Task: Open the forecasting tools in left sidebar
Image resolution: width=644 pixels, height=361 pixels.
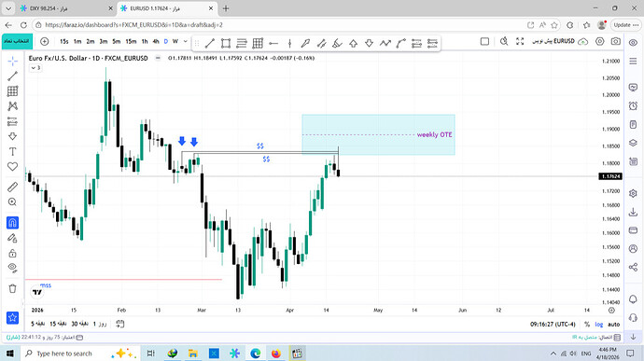Action: (12, 121)
